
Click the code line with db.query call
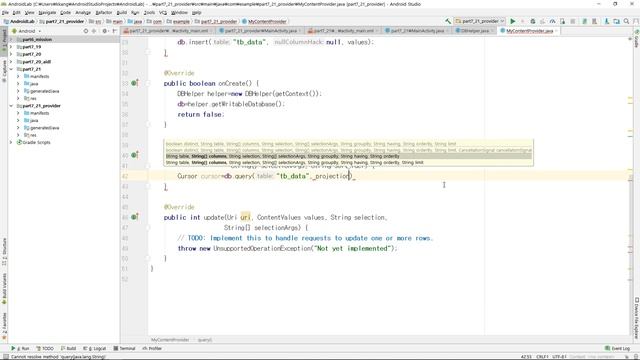[x=266, y=176]
